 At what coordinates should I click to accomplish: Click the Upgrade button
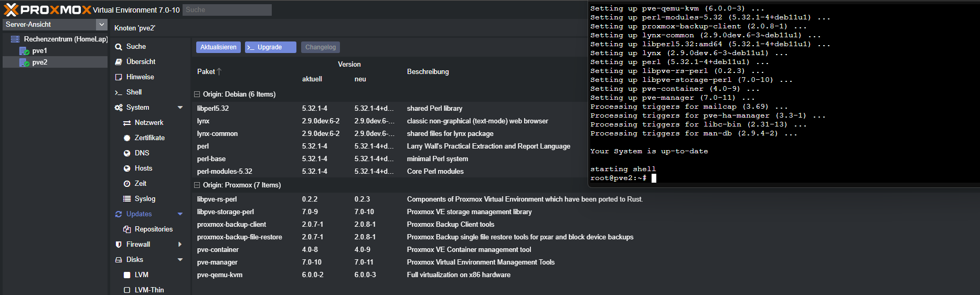[x=271, y=47]
